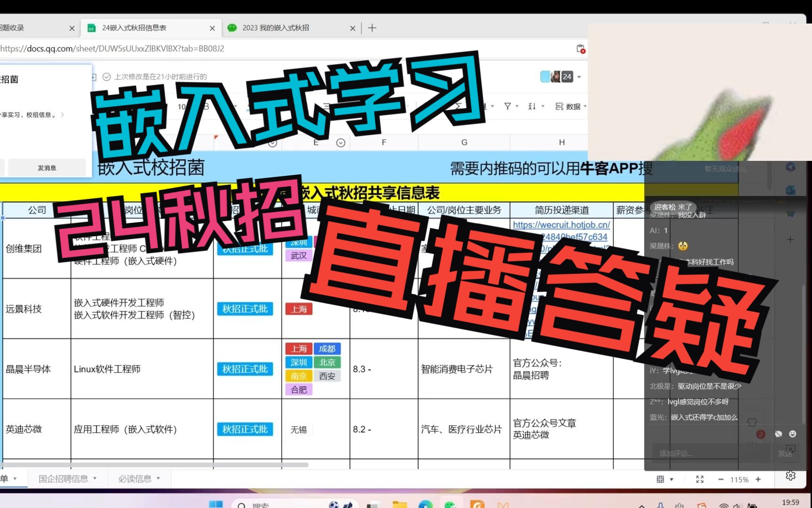This screenshot has height=508, width=812.
Task: Open the filter funnel tool
Action: click(x=507, y=106)
